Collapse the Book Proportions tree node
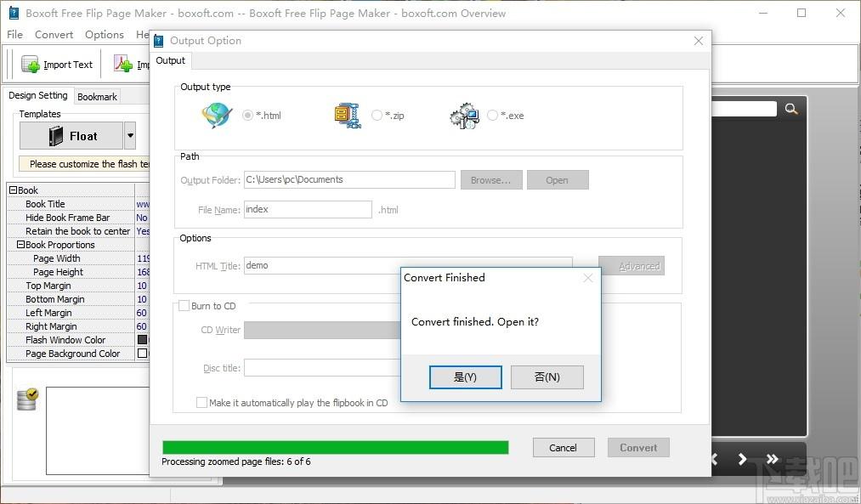The height and width of the screenshot is (504, 861). tap(21, 244)
